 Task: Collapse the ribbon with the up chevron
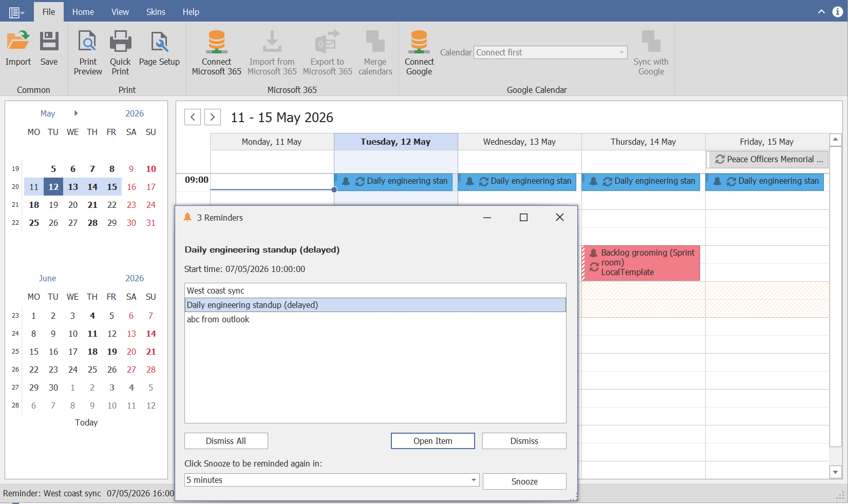pyautogui.click(x=821, y=12)
